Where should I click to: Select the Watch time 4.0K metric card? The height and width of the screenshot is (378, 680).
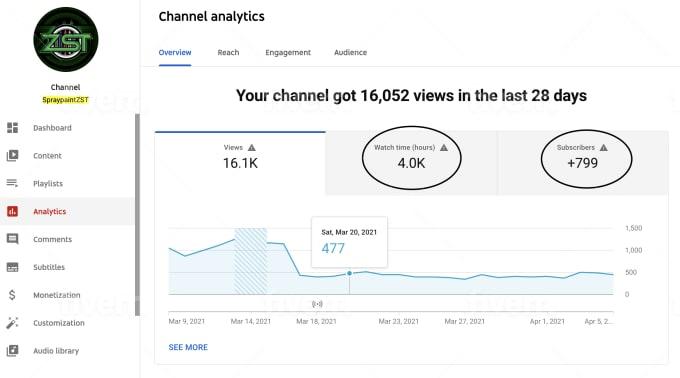(x=411, y=163)
